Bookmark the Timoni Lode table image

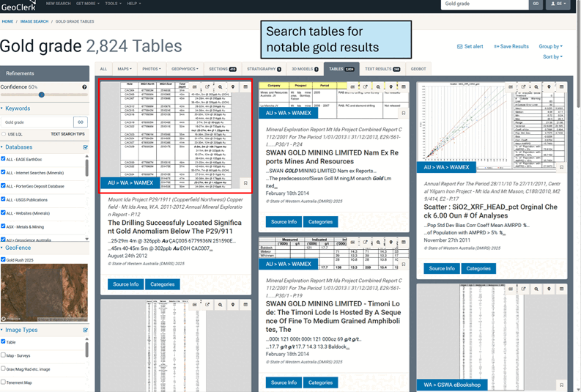coord(404,265)
